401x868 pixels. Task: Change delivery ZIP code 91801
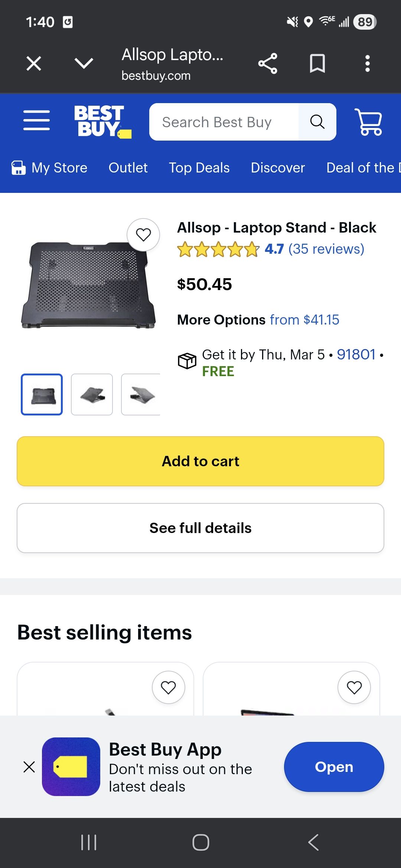coord(356,355)
